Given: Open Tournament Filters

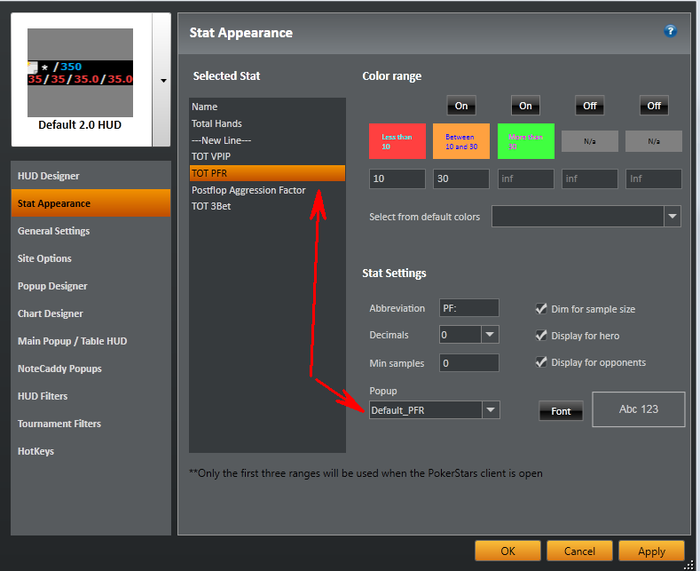Looking at the screenshot, I should (x=91, y=424).
